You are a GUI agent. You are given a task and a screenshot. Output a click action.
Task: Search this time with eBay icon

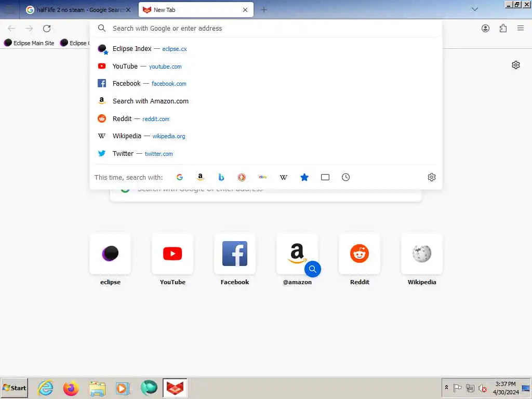[262, 177]
